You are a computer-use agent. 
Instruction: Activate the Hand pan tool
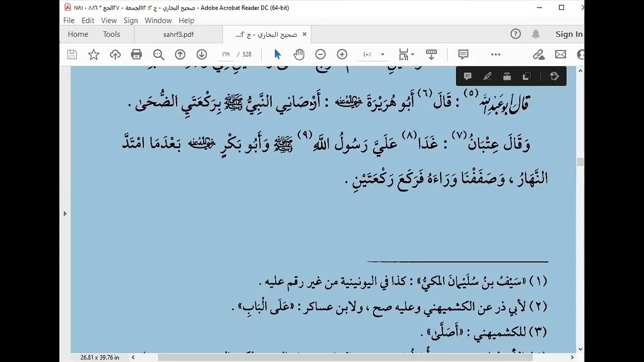[x=299, y=54]
